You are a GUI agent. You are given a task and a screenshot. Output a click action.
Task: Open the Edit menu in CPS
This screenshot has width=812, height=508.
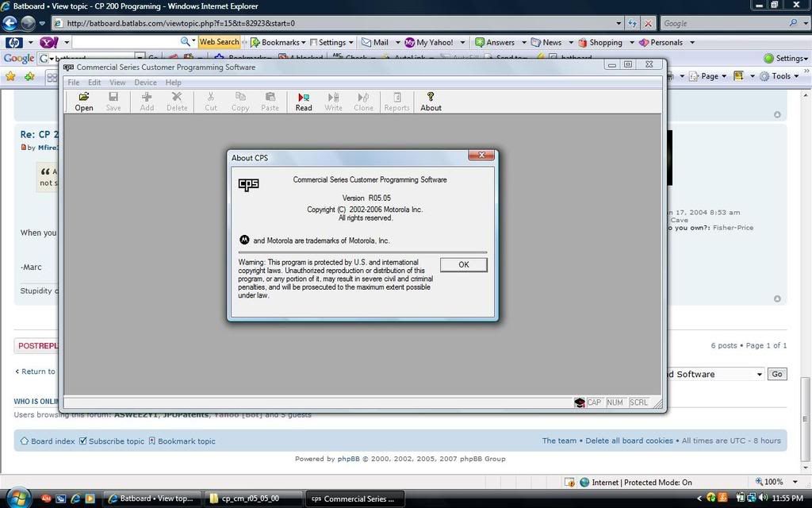click(x=94, y=83)
